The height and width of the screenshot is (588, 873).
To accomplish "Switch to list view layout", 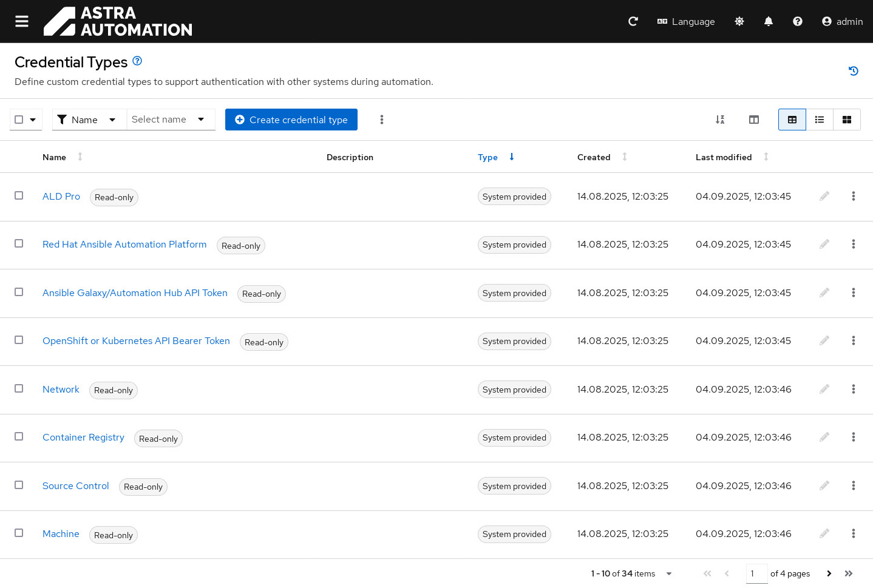I will point(819,120).
